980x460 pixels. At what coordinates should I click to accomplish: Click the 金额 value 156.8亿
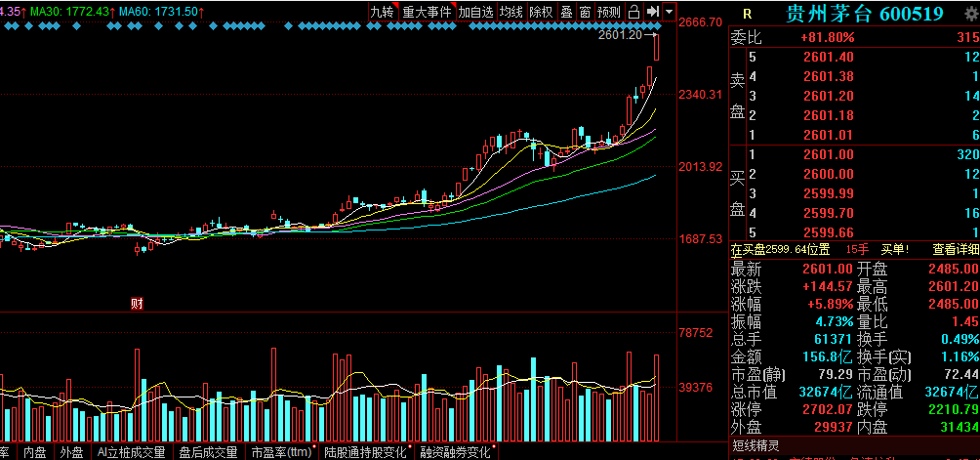coord(828,356)
